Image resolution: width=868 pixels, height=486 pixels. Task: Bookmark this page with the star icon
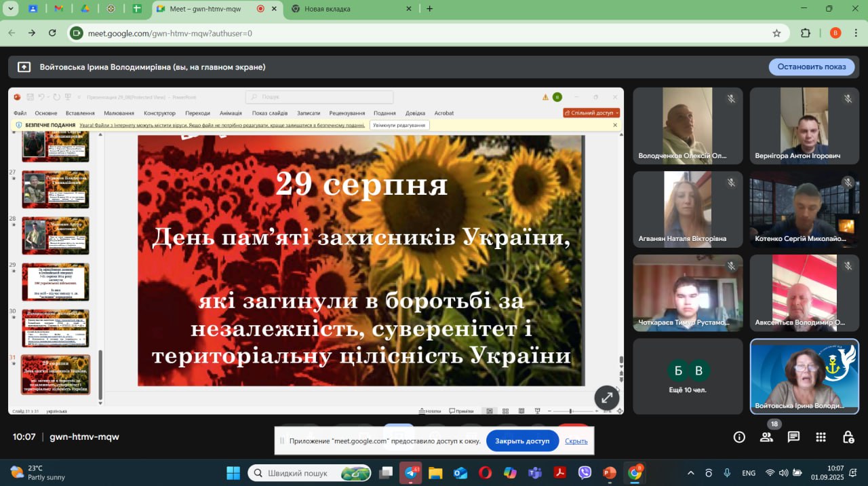tap(776, 33)
